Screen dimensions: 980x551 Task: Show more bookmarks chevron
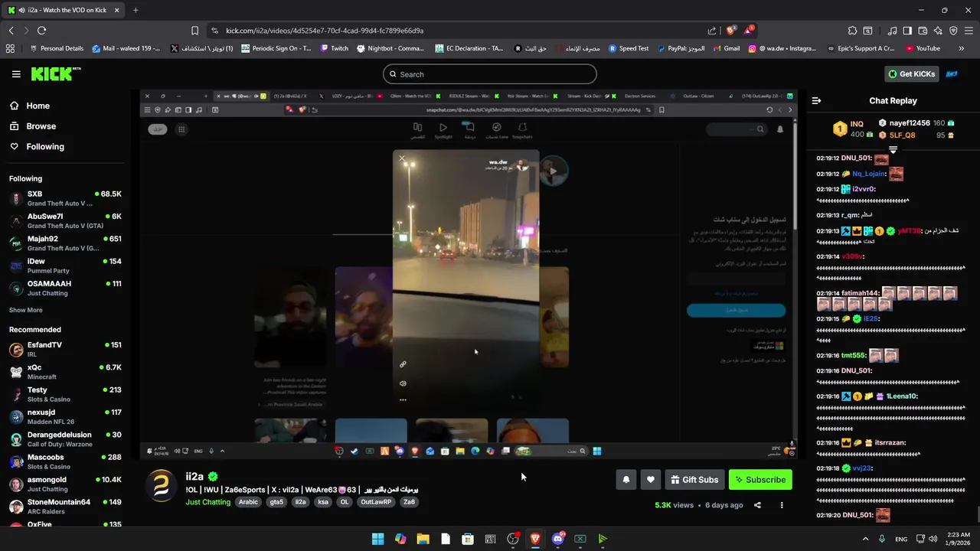(x=961, y=48)
